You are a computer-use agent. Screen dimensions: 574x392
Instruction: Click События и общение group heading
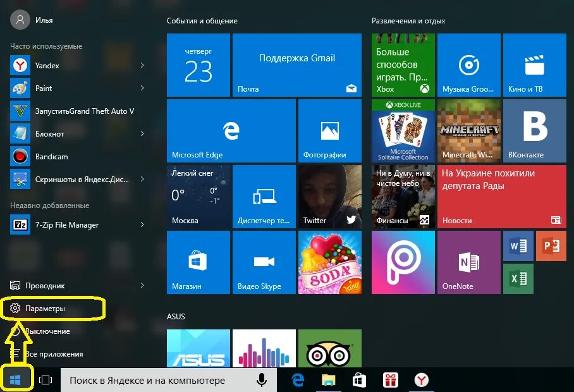tap(202, 21)
